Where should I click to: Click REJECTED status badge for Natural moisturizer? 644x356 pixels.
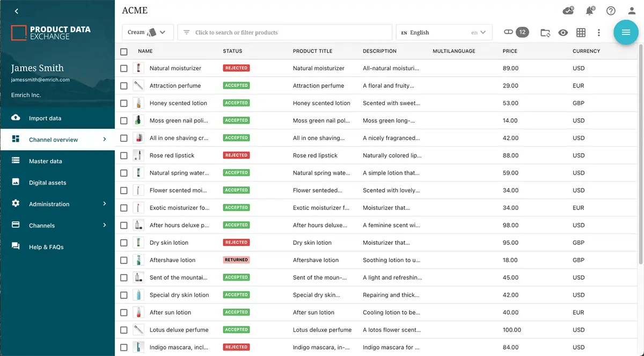coord(237,68)
